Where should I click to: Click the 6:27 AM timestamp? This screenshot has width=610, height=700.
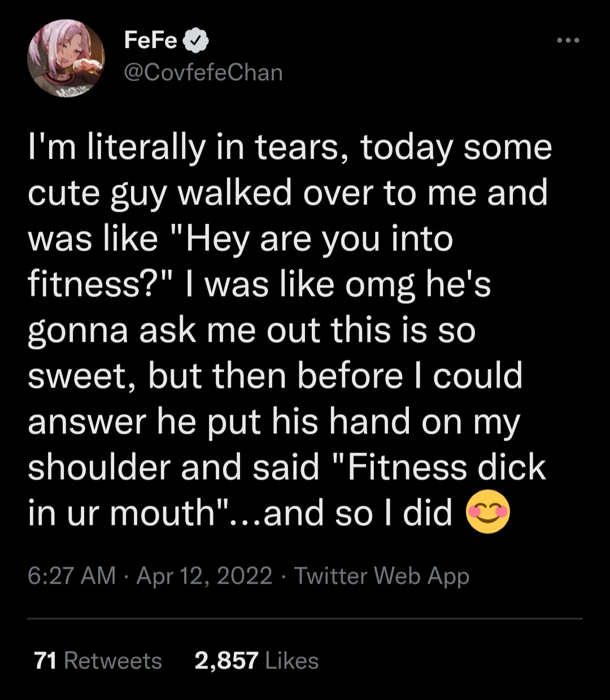71,576
